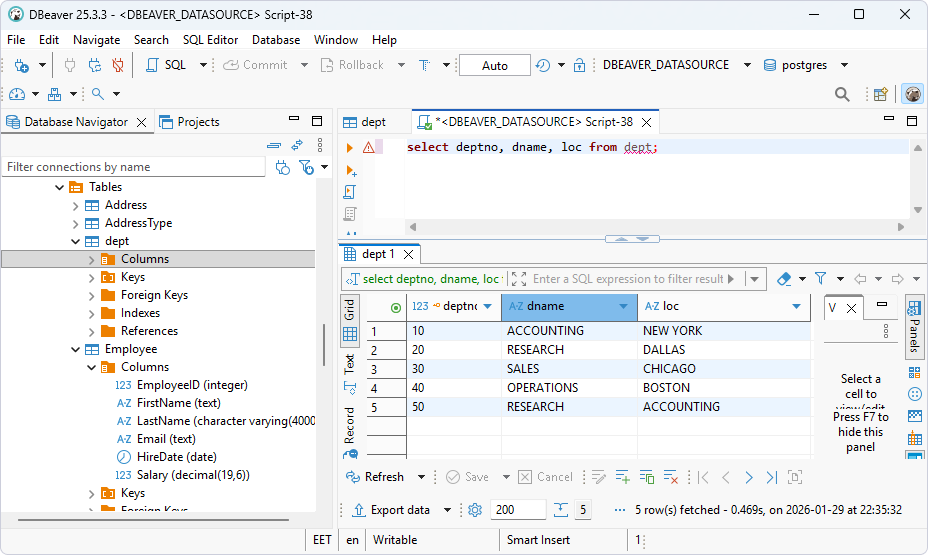Click the collapse all navigator icon
The width and height of the screenshot is (928, 555).
[274, 145]
